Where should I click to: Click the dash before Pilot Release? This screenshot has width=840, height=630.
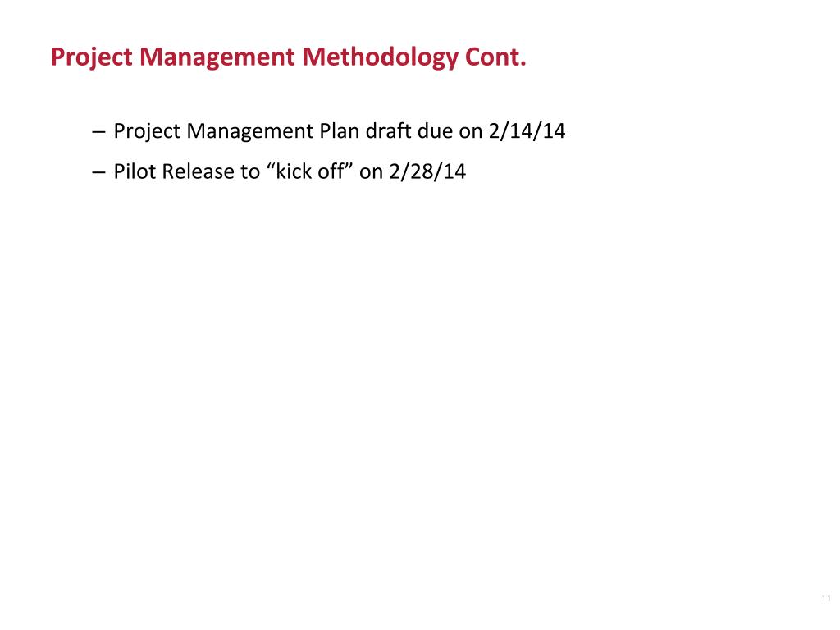(x=98, y=172)
